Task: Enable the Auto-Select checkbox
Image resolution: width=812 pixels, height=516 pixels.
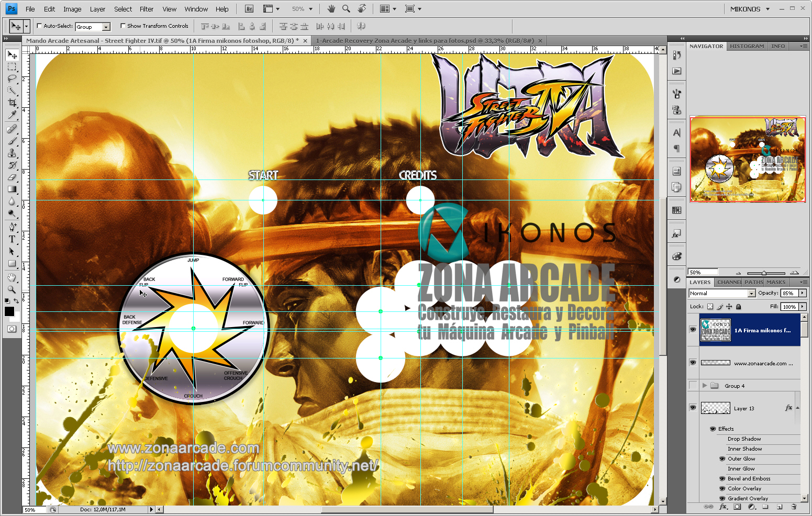Action: (39, 26)
